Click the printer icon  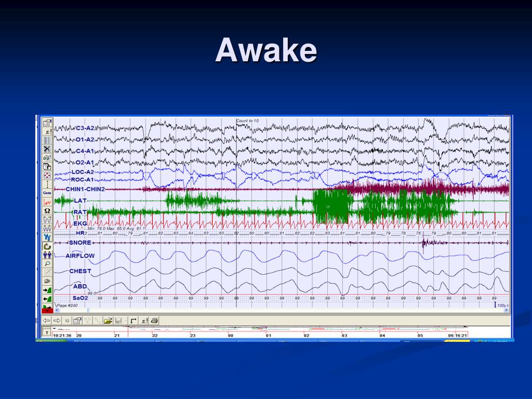click(154, 321)
